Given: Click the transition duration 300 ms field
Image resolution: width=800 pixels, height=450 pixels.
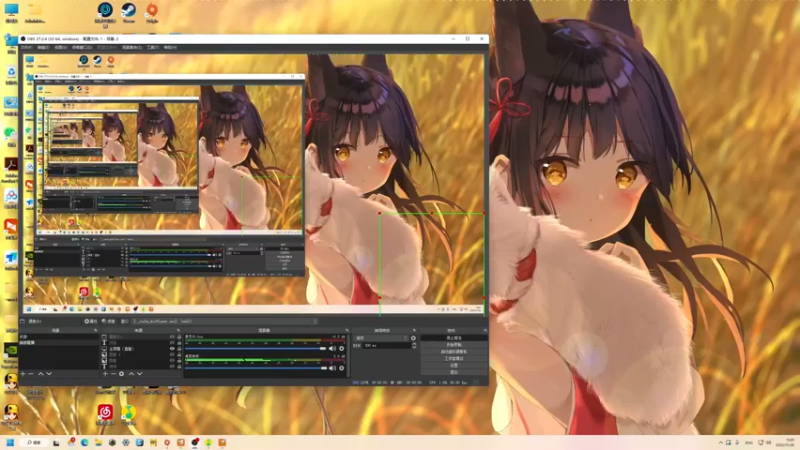Looking at the screenshot, I should (x=387, y=345).
